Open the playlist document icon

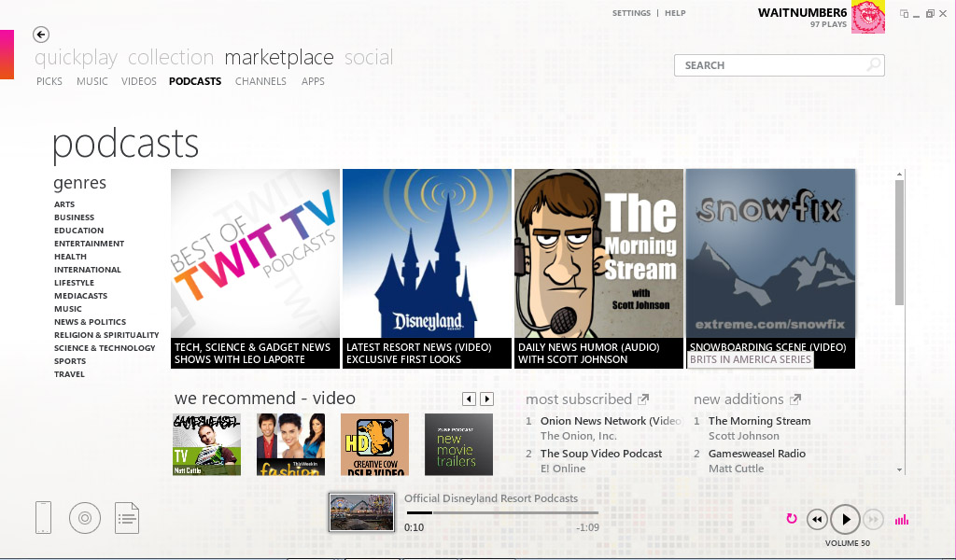[x=127, y=518]
